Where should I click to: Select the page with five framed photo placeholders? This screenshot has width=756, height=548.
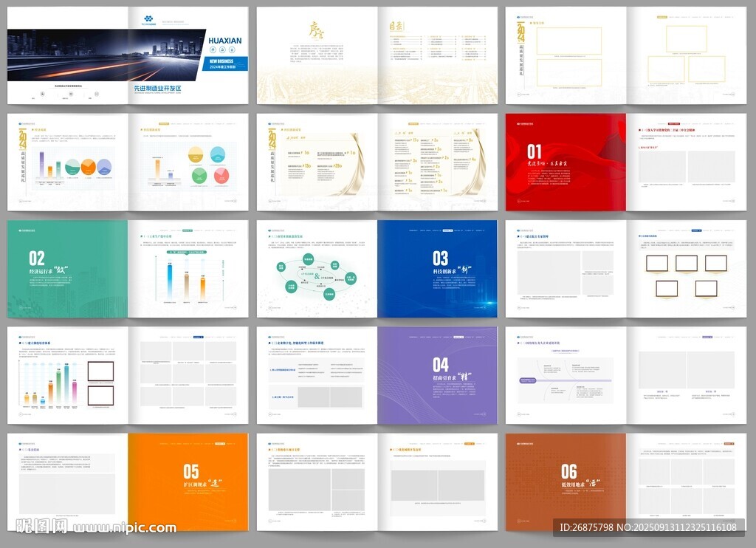point(686,269)
